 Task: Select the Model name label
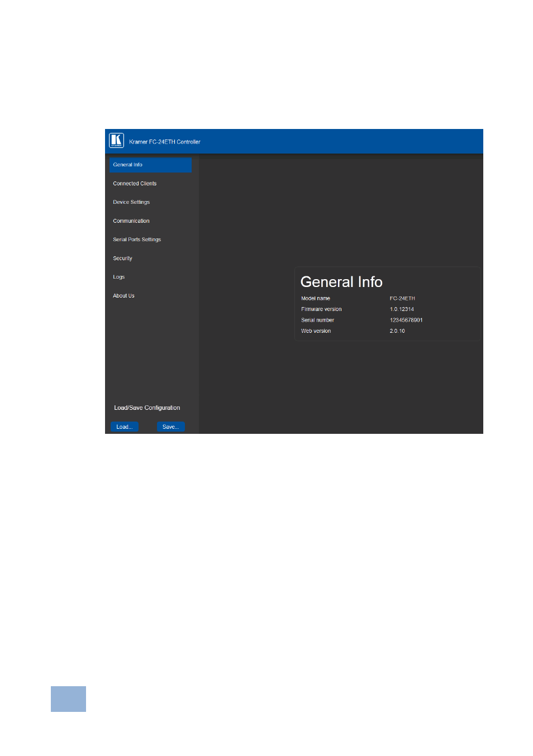point(316,299)
